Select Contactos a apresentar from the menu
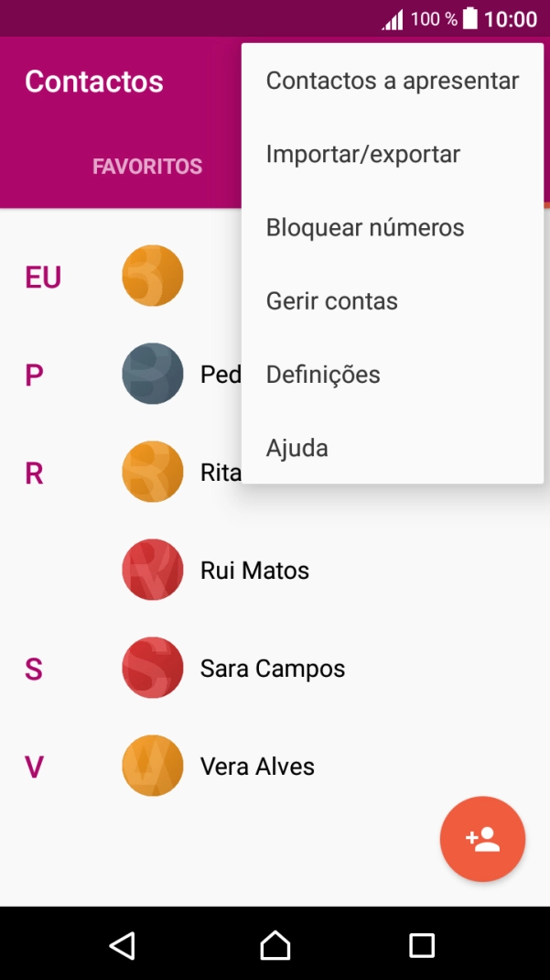The height and width of the screenshot is (980, 550). tap(393, 80)
